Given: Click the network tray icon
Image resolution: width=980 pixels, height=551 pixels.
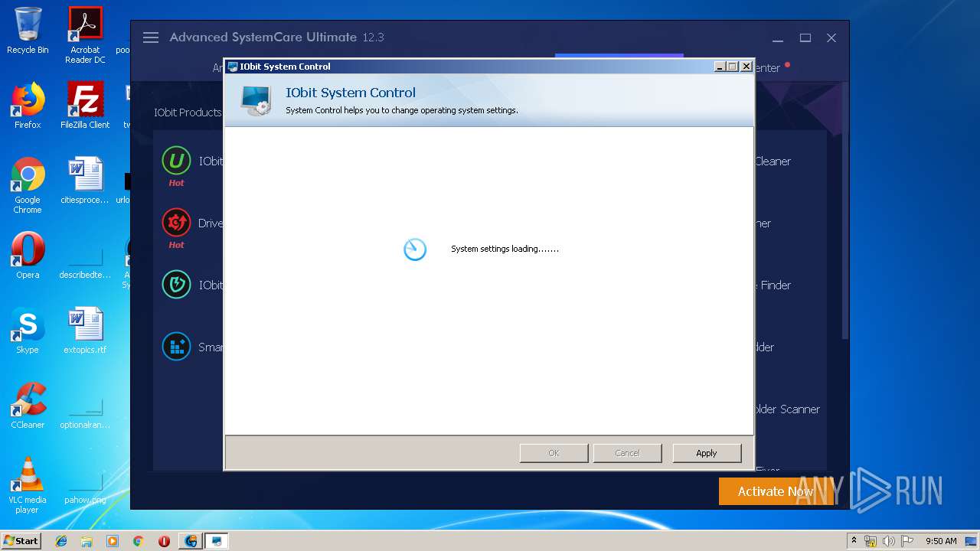Looking at the screenshot, I should pos(871,541).
